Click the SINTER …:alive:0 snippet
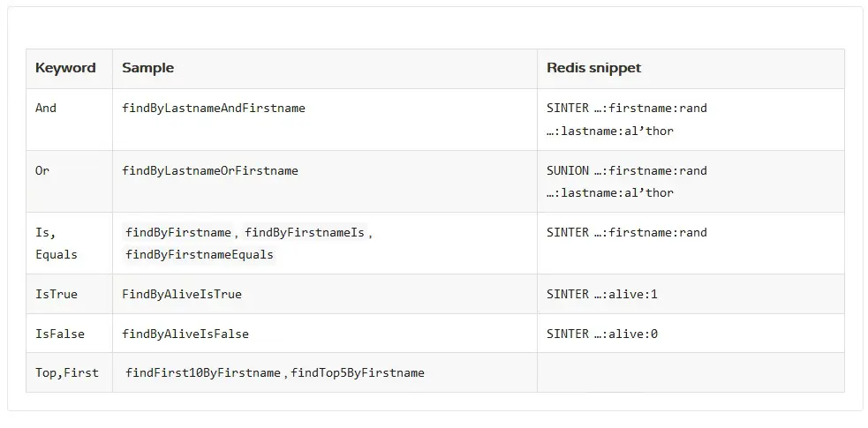This screenshot has width=868, height=428. 602,334
